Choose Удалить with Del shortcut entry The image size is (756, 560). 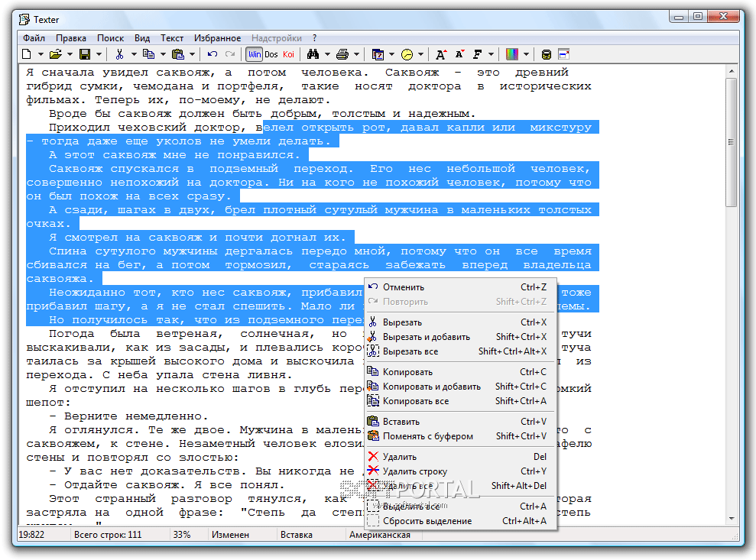(460, 457)
